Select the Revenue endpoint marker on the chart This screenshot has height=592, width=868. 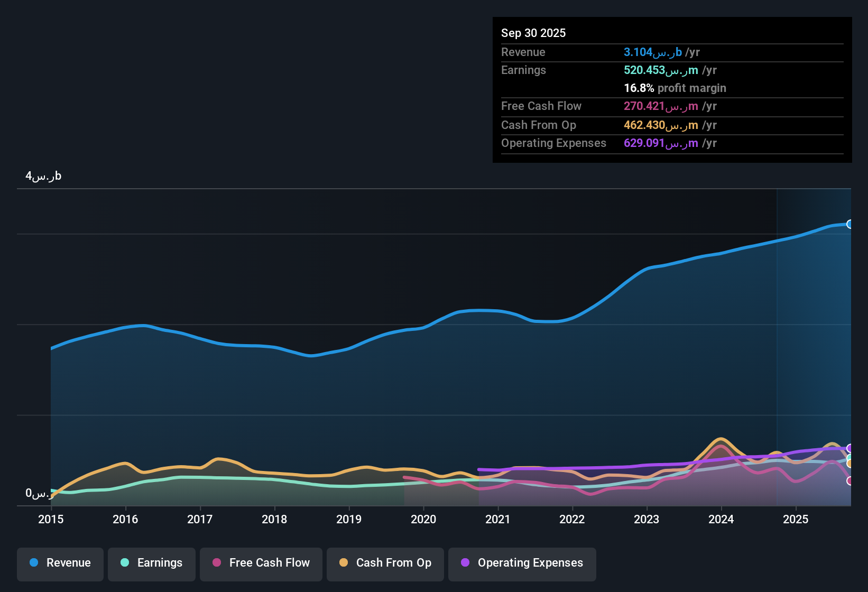tap(849, 224)
